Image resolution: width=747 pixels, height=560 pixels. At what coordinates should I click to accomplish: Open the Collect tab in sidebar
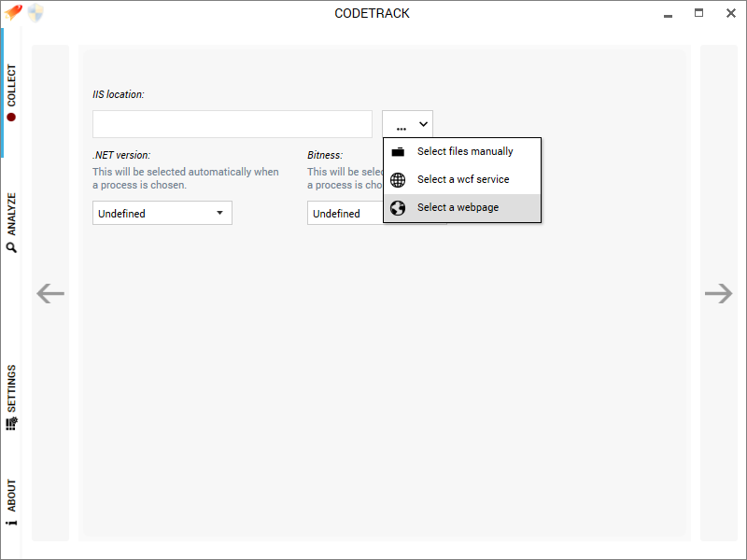pos(11,92)
